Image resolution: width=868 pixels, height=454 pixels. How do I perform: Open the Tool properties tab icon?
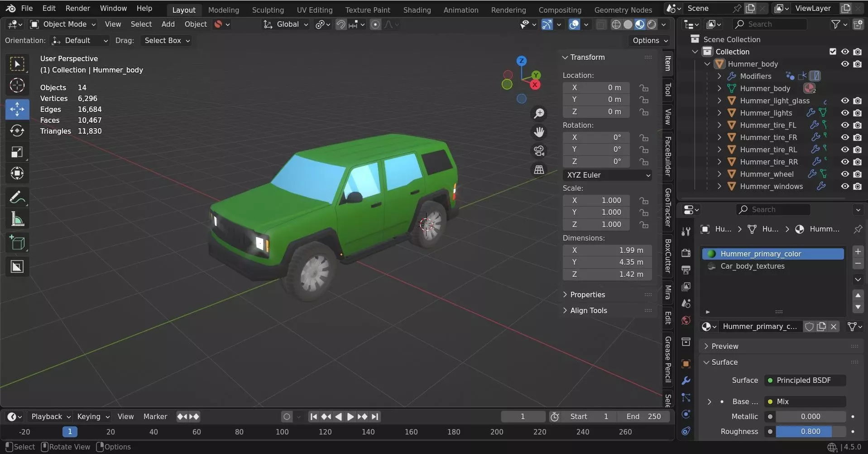click(x=686, y=232)
